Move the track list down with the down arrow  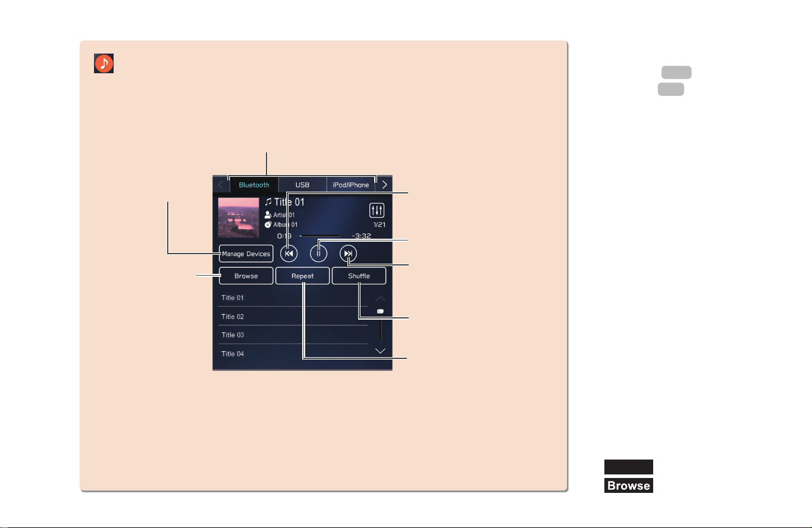coord(381,351)
